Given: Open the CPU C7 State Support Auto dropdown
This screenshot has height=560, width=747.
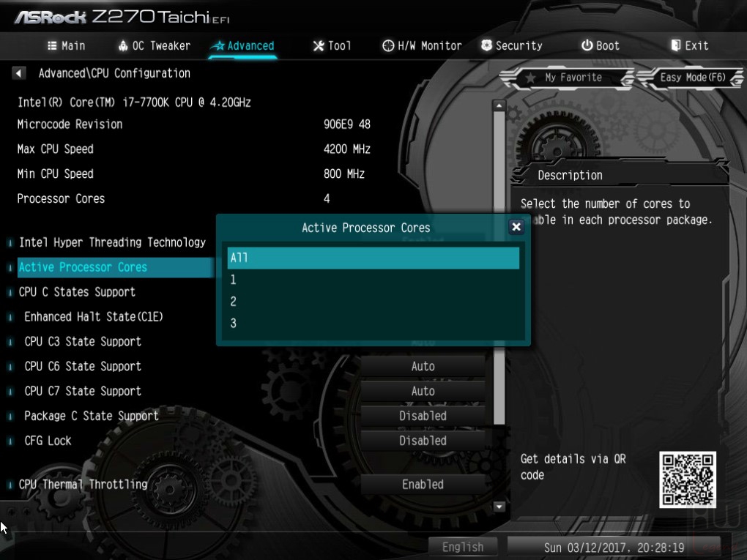Looking at the screenshot, I should tap(423, 391).
